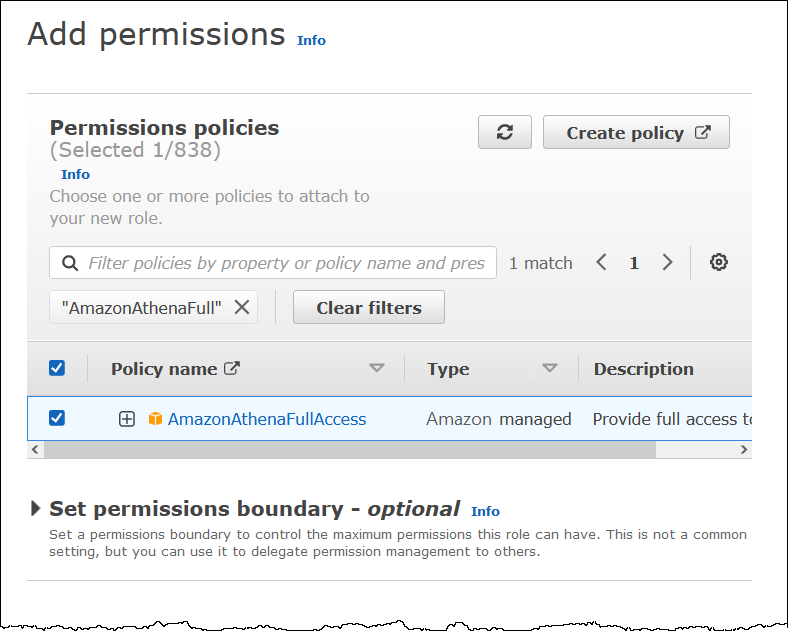Expand the AmazonAthenaFullAccess policy details
Screen dimensions: 788x631
127,419
